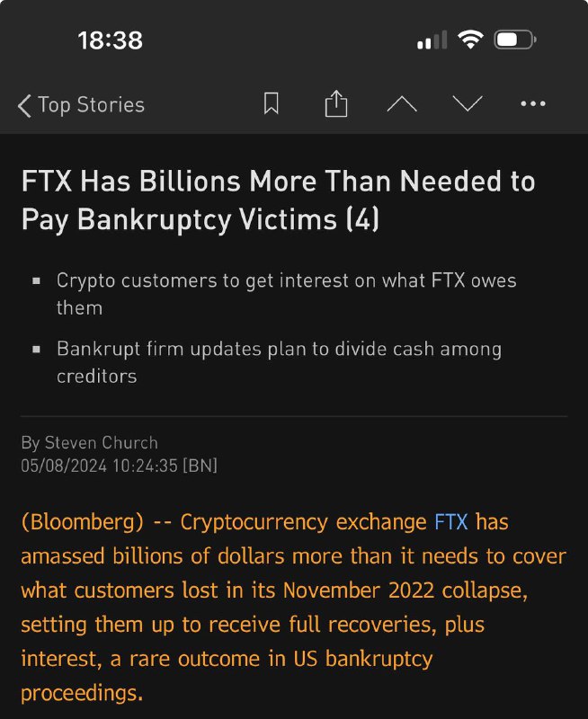Return to Top Stories list label
The width and height of the screenshot is (588, 719).
tap(91, 105)
